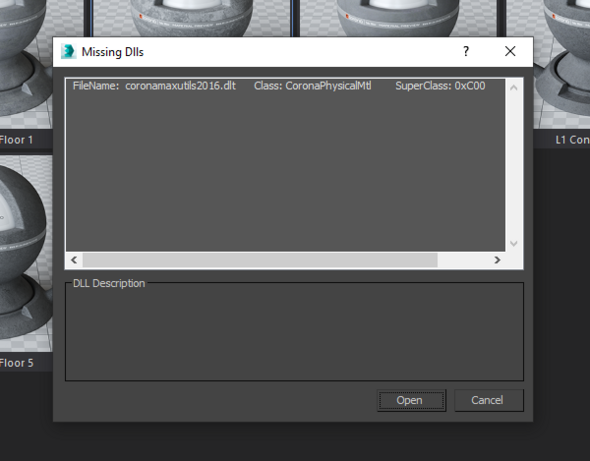Click the Open button
This screenshot has width=590, height=461.
click(x=412, y=400)
